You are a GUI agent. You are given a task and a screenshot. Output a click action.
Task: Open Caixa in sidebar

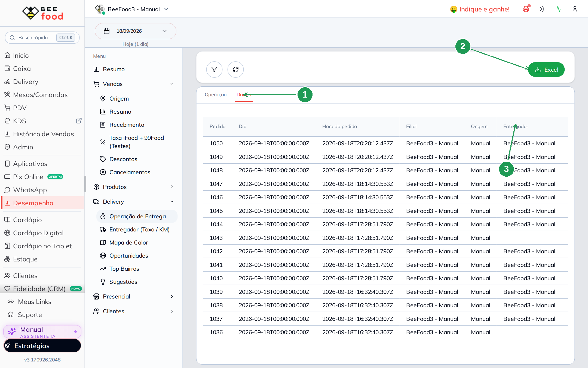coord(42,68)
